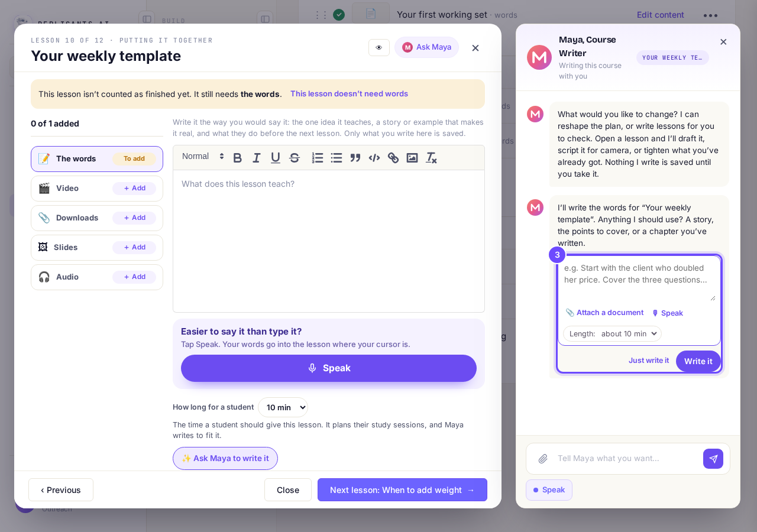The width and height of the screenshot is (757, 532).
Task: Send the message to Maya
Action: 713,459
